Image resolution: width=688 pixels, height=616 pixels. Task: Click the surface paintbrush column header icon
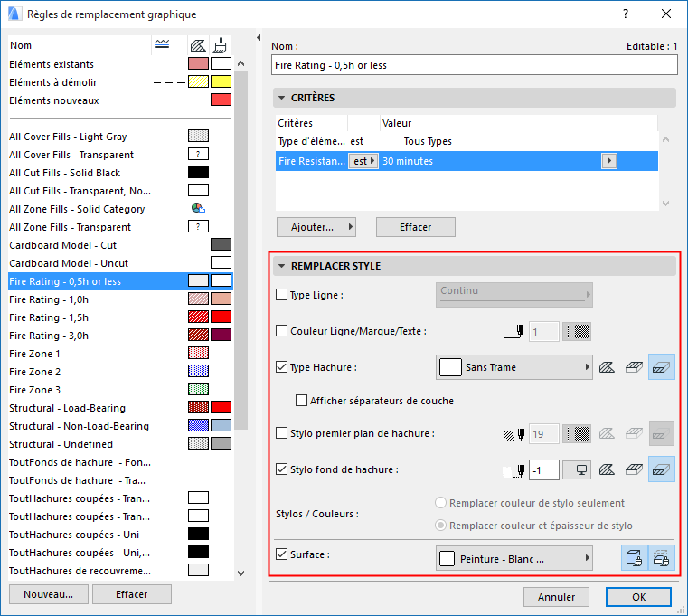point(221,45)
